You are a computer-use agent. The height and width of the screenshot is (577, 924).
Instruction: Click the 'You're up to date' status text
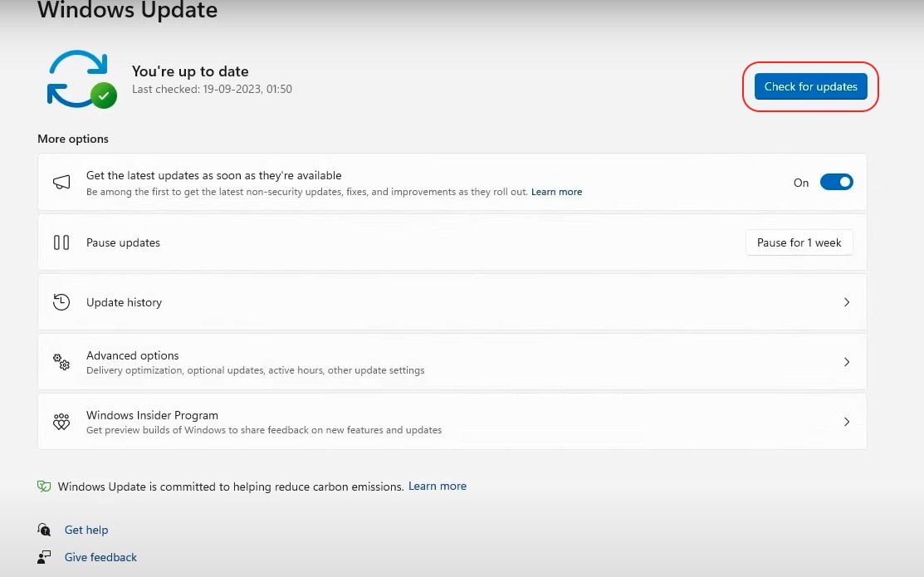[x=190, y=71]
